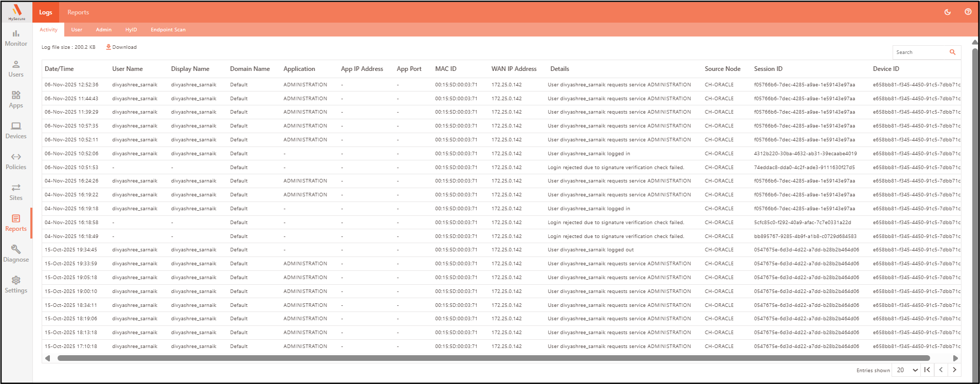The height and width of the screenshot is (384, 980).
Task: Switch to the Endpoint Scan tab
Action: (x=168, y=30)
